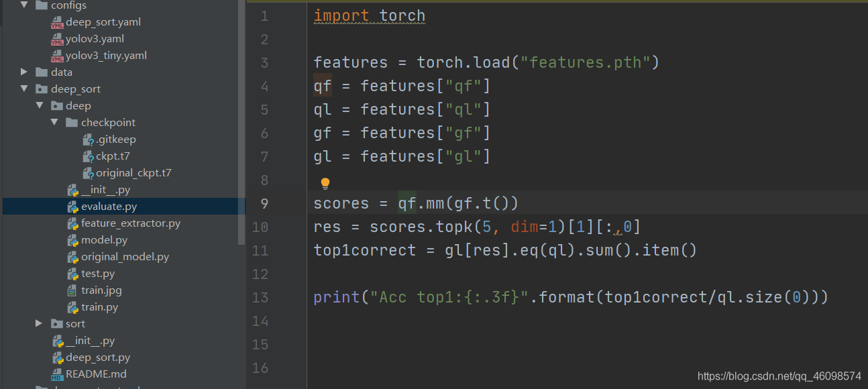
Task: Click the Python icon of train.py
Action: 72,307
